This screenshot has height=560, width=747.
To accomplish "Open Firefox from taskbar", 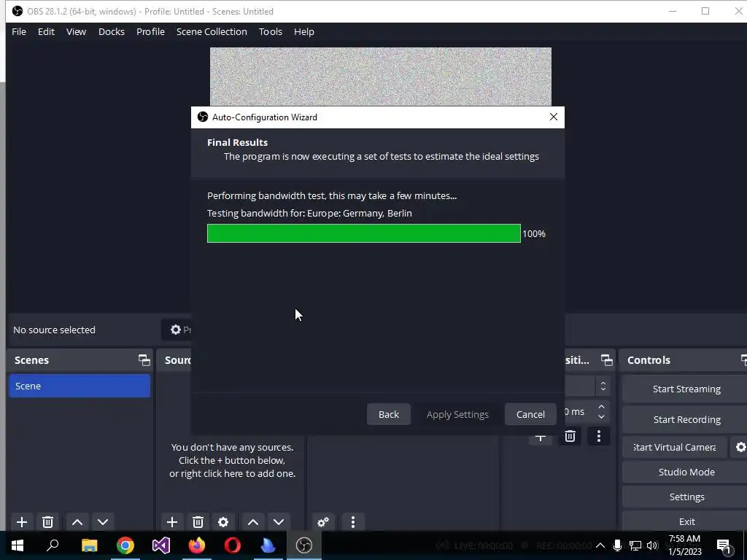I will pyautogui.click(x=197, y=545).
